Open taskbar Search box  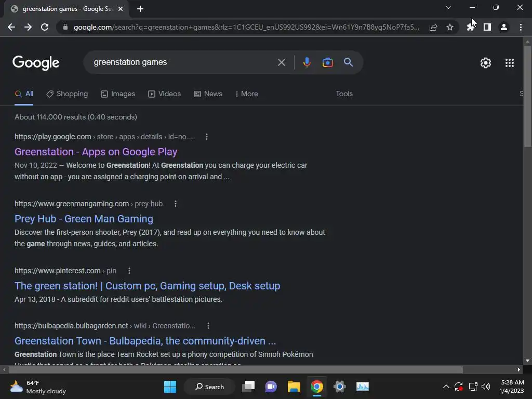(x=209, y=387)
